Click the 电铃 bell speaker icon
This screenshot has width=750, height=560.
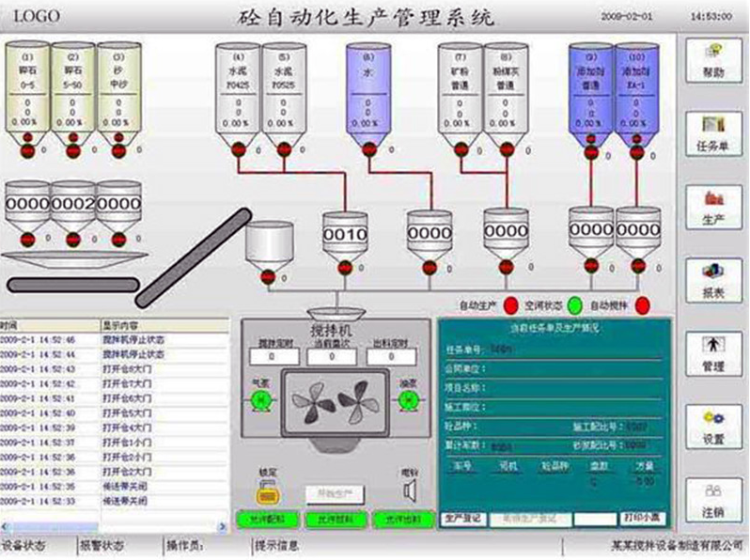(x=410, y=490)
